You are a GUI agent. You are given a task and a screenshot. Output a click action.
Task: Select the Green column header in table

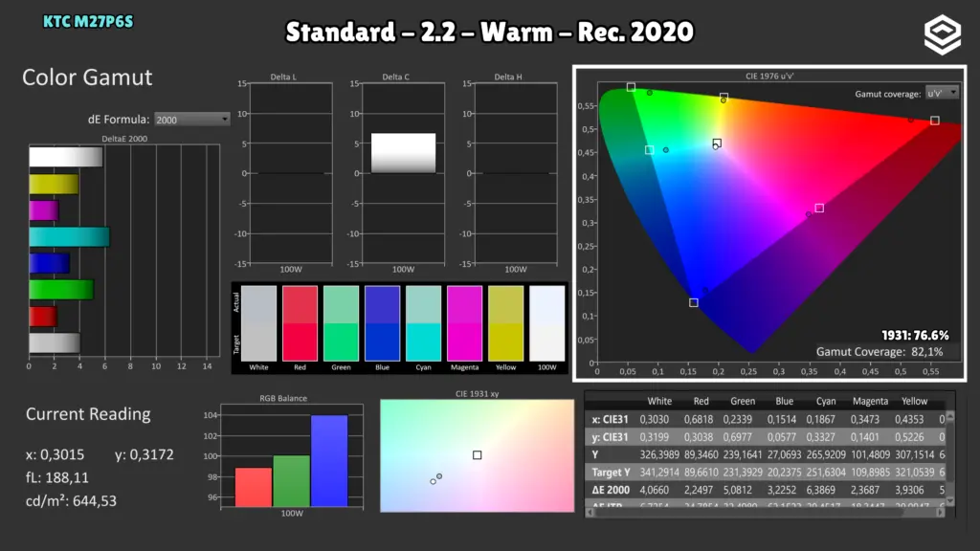[x=743, y=401]
